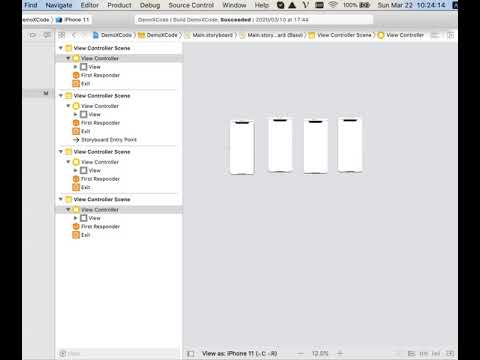
Task: Collapse the third View Controller Scene
Action: tap(61, 152)
